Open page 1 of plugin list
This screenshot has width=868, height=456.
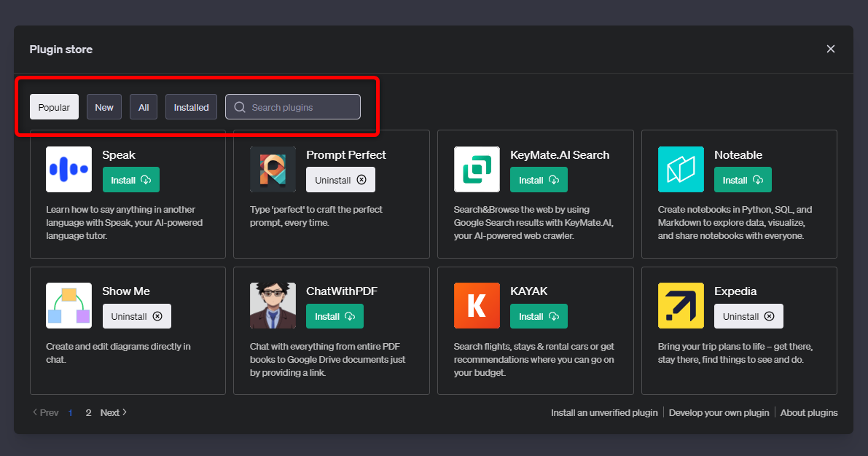pyautogui.click(x=70, y=412)
